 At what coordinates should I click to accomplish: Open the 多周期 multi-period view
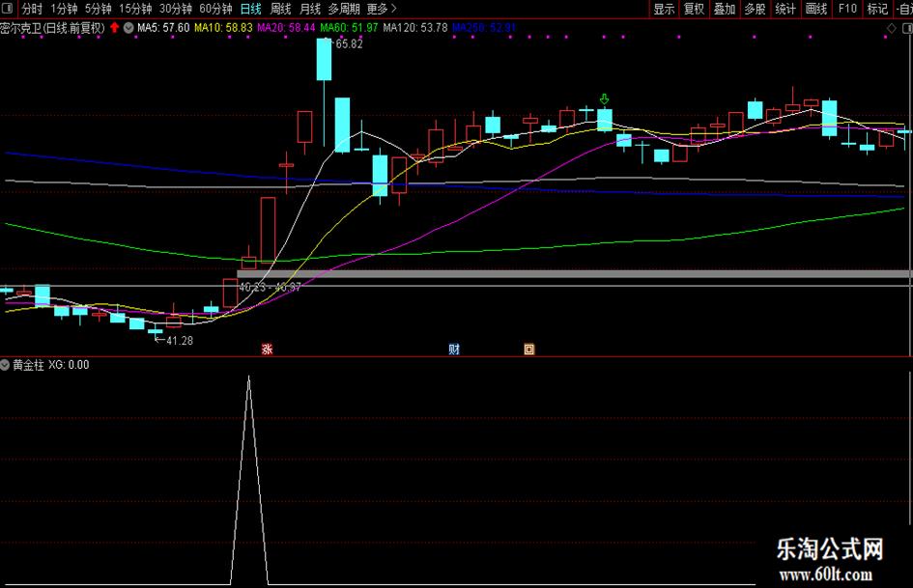pyautogui.click(x=344, y=9)
